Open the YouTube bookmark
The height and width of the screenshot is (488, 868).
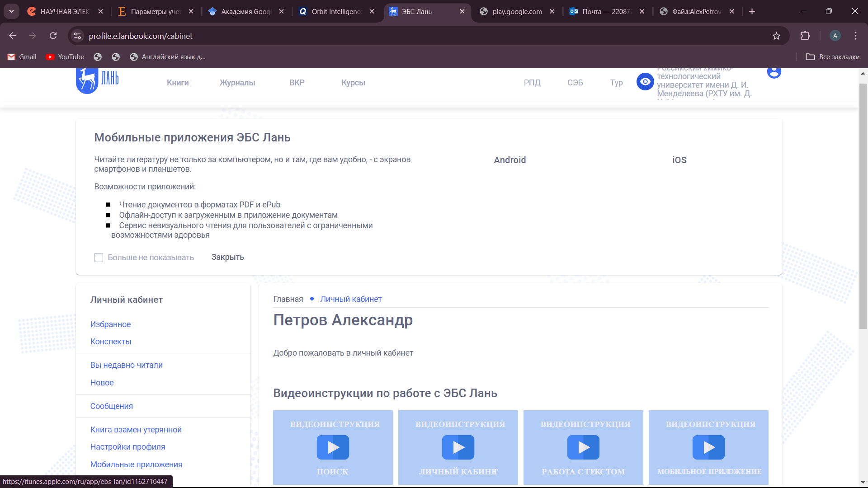point(66,57)
